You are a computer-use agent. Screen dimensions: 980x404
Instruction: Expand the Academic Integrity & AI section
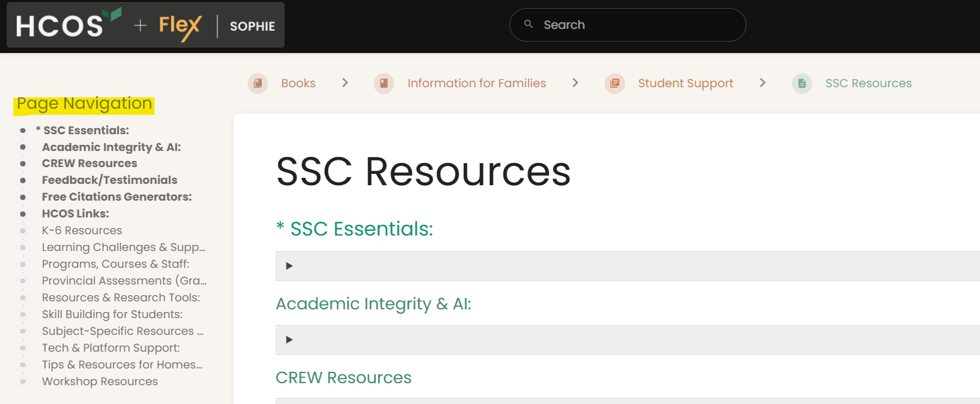tap(628, 340)
